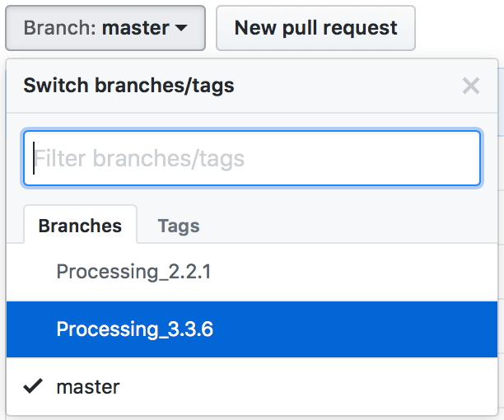Select the Branches tab
504x420 pixels.
80,226
